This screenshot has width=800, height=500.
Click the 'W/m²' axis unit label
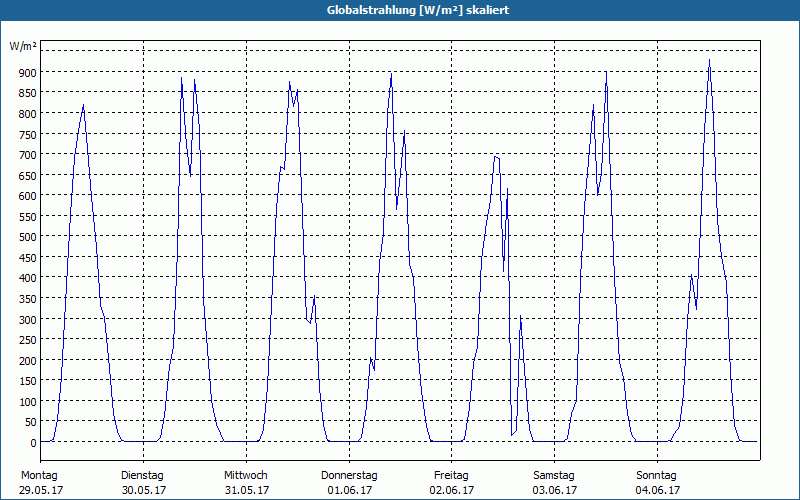(x=23, y=46)
